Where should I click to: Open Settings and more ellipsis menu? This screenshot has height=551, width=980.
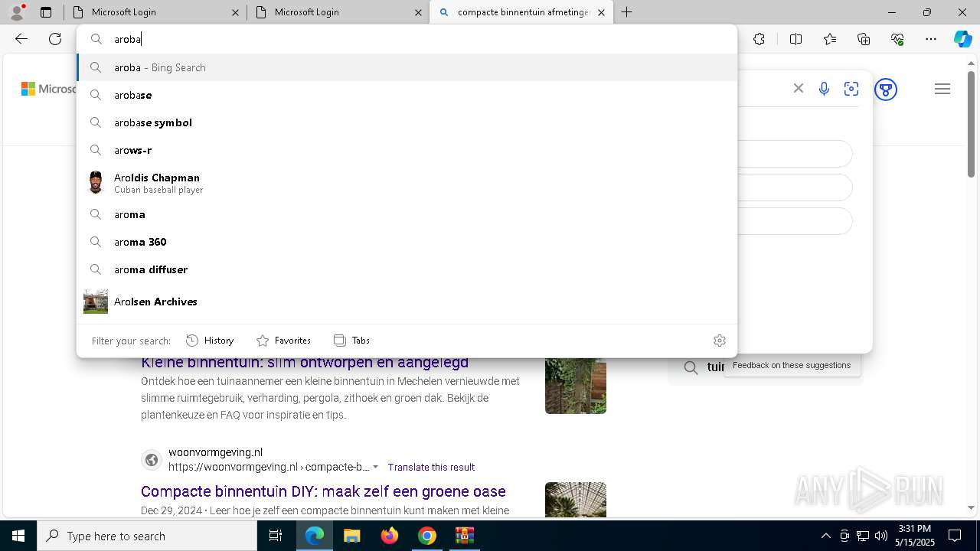[931, 39]
